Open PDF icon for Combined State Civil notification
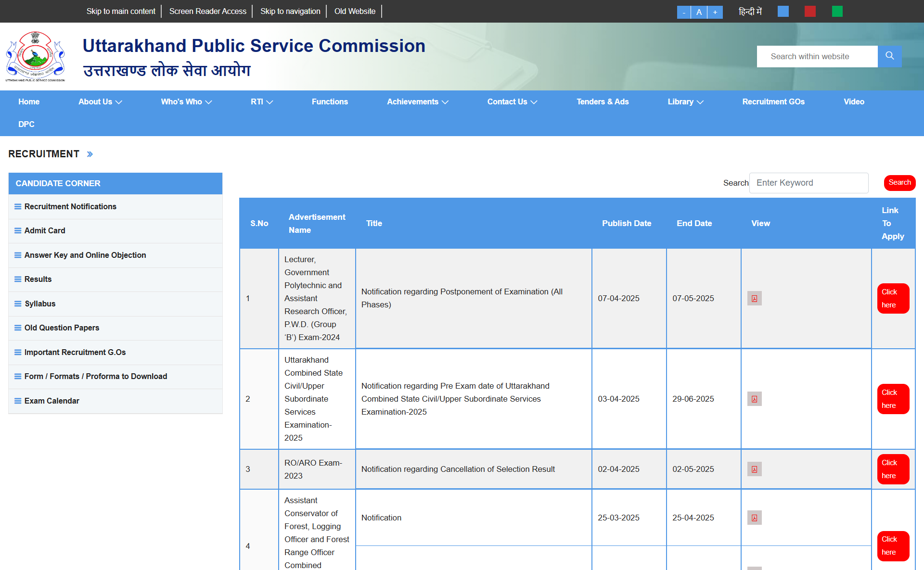Screen dimensions: 924x570 click(x=754, y=399)
